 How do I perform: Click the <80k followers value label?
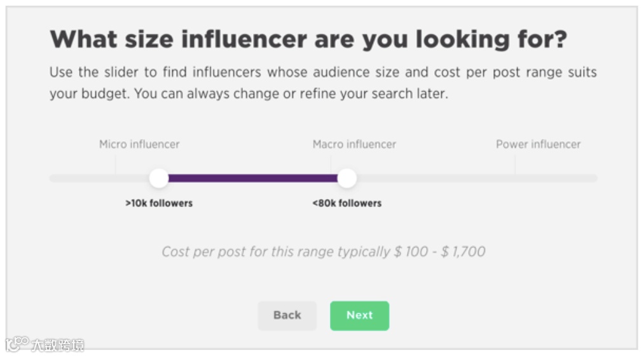(x=347, y=204)
